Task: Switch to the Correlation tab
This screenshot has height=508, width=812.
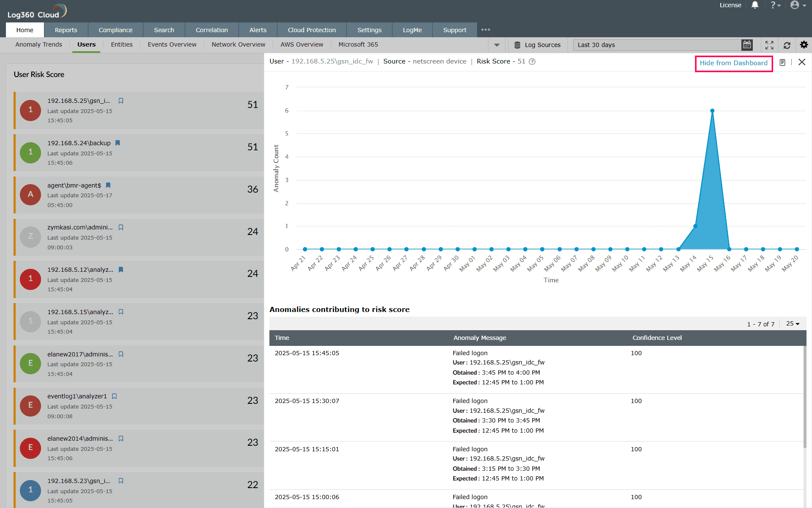Action: click(211, 30)
